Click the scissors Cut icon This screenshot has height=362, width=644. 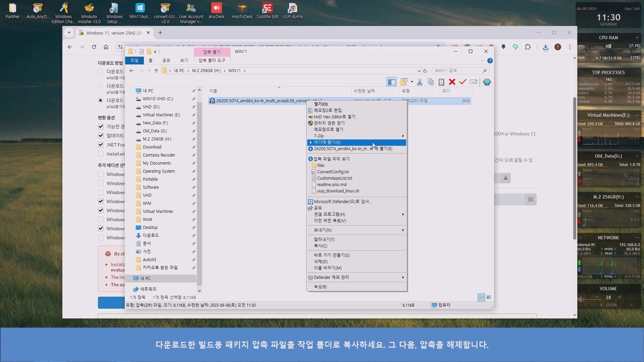click(x=420, y=82)
